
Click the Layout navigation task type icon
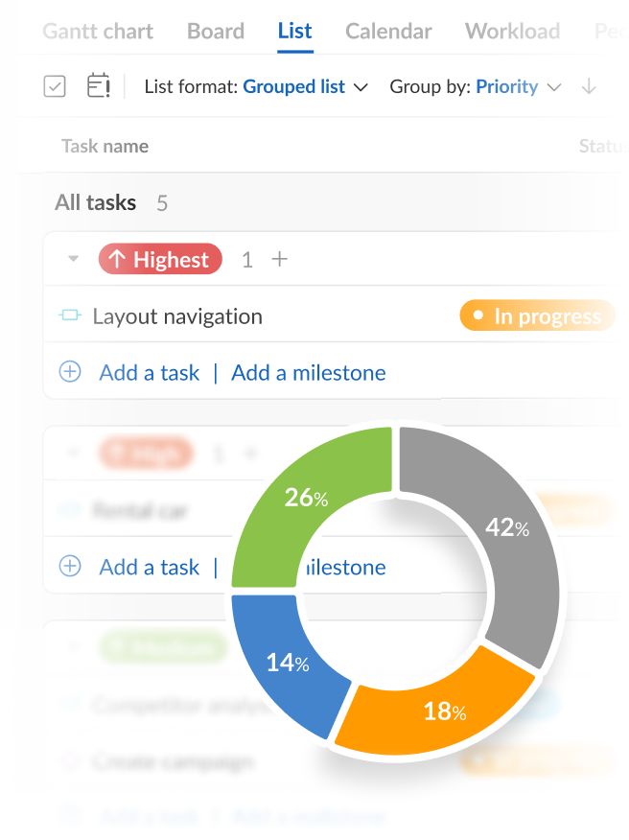pyautogui.click(x=70, y=315)
